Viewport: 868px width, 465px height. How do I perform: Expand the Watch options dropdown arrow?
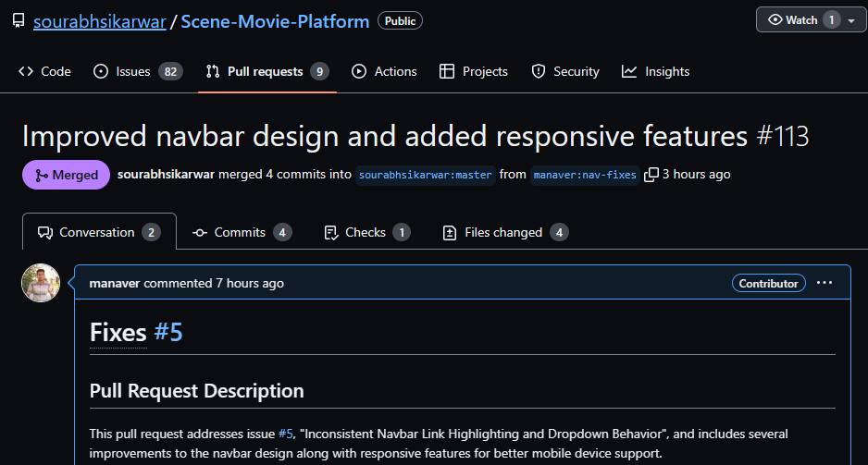point(851,21)
